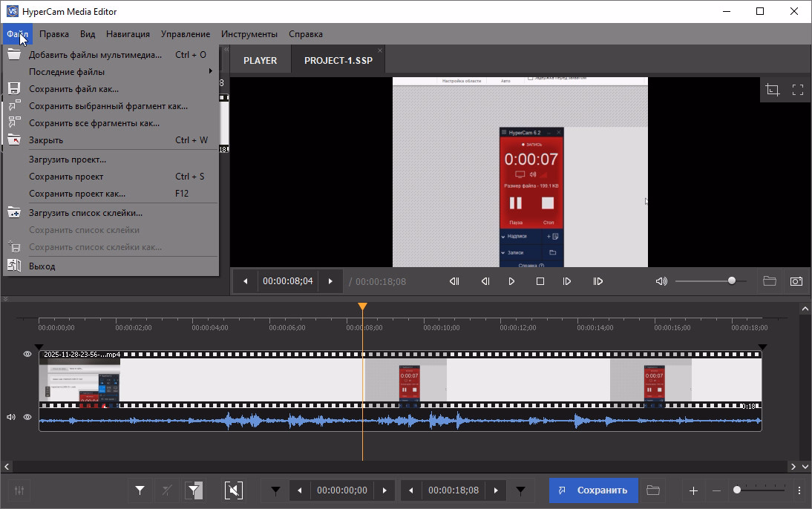The width and height of the screenshot is (812, 509).
Task: Toggle video track visibility eye icon
Action: click(27, 355)
